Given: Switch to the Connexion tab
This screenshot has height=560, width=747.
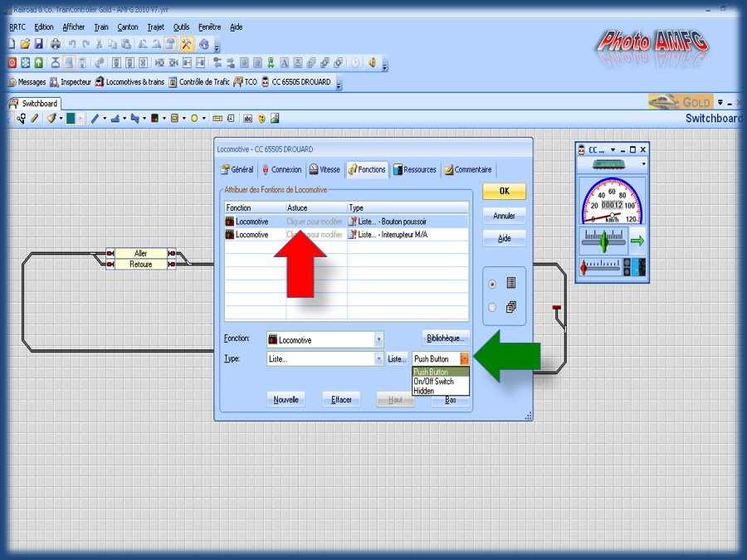Looking at the screenshot, I should (281, 169).
